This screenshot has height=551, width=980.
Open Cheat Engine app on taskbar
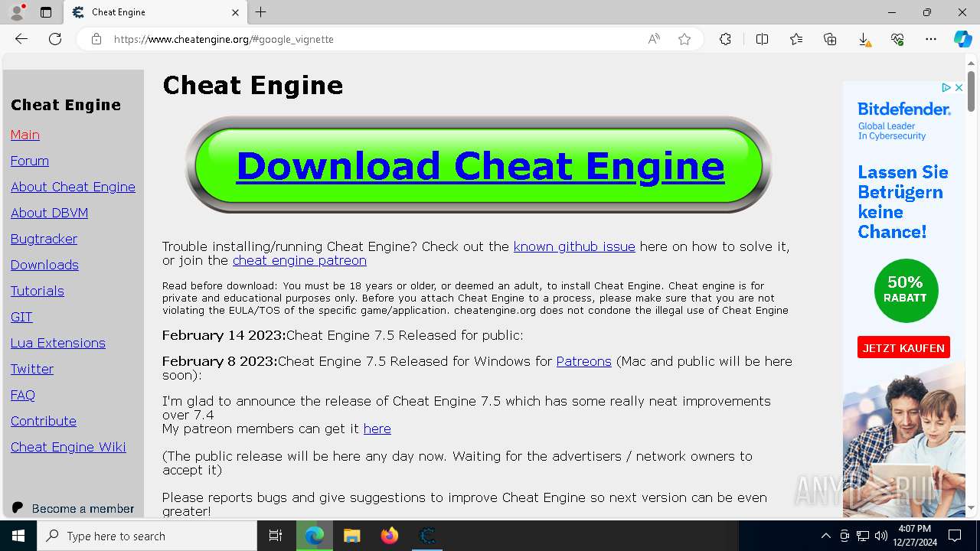pyautogui.click(x=427, y=536)
